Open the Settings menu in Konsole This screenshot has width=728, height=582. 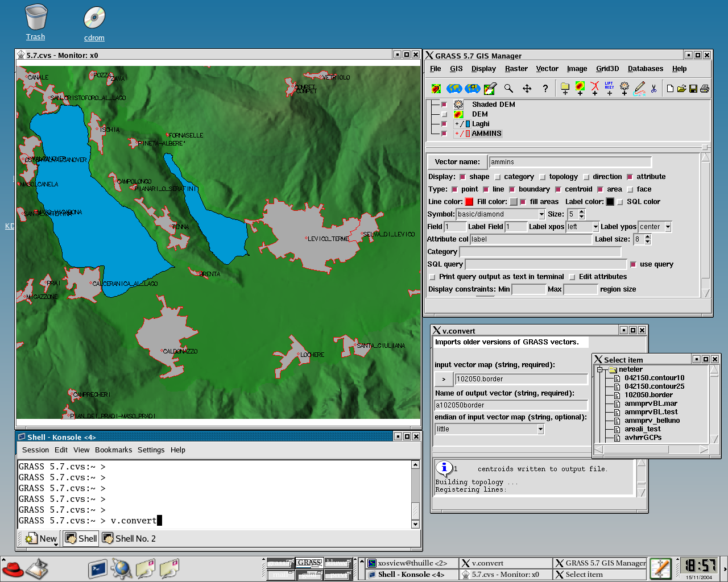click(x=151, y=450)
